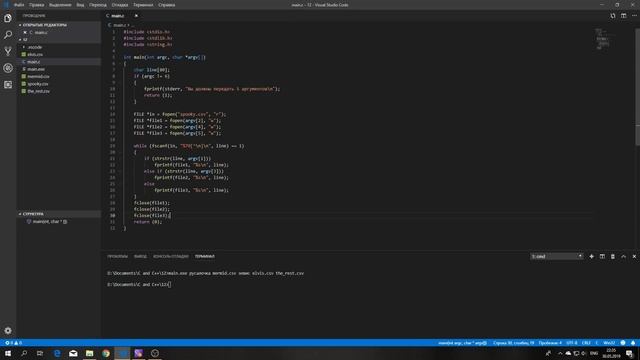
Task: Split the editor to the right
Action: [623, 16]
